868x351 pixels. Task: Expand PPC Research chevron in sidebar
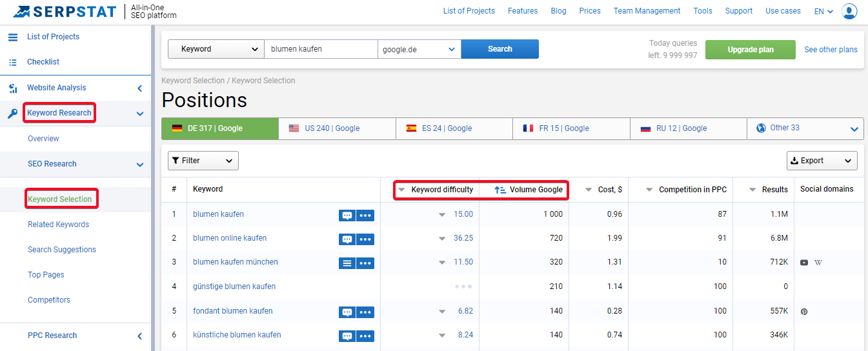click(x=140, y=336)
